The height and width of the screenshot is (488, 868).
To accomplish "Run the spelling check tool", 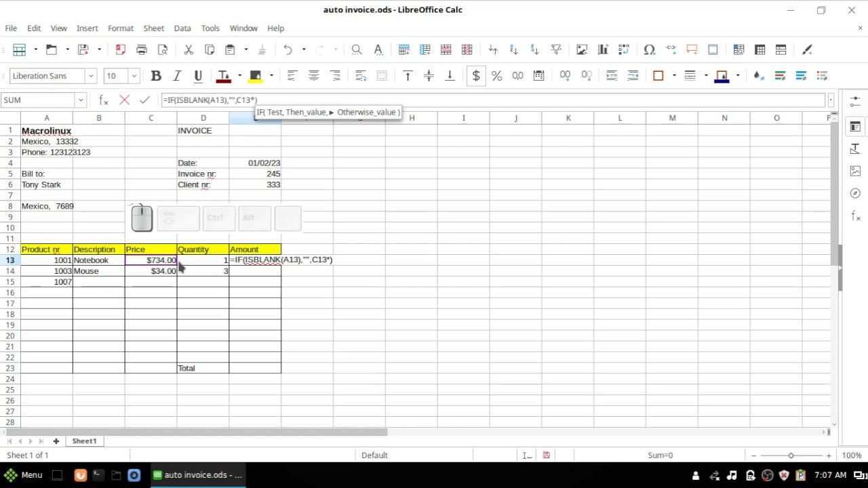I will [378, 49].
